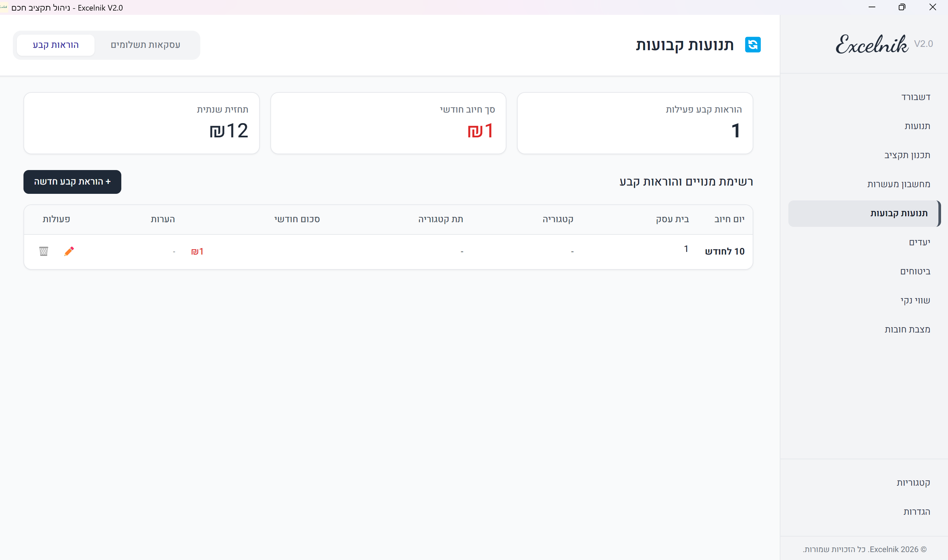The height and width of the screenshot is (560, 948).
Task: Navigate to יעדים in the sidebar
Action: 919,243
